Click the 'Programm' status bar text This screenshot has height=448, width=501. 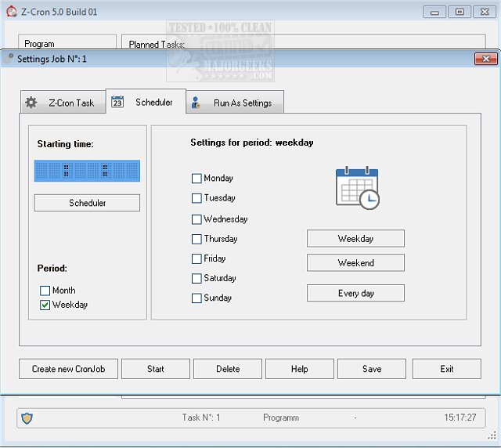281,417
